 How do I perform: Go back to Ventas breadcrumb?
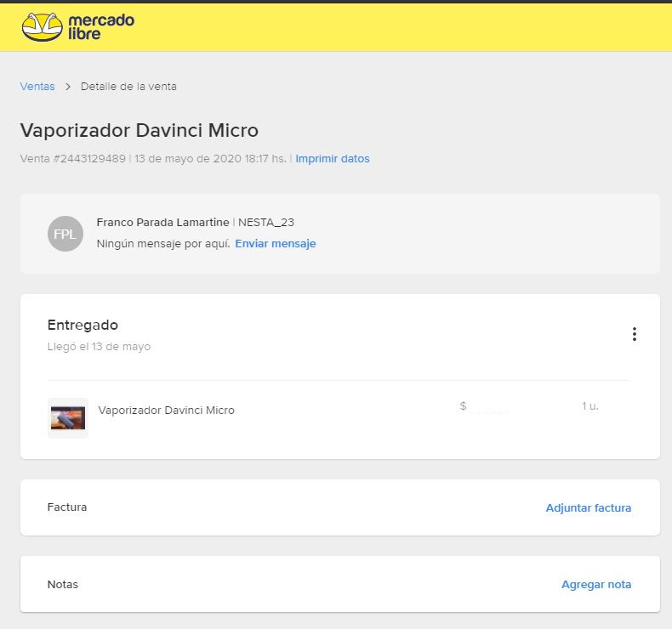tap(37, 87)
